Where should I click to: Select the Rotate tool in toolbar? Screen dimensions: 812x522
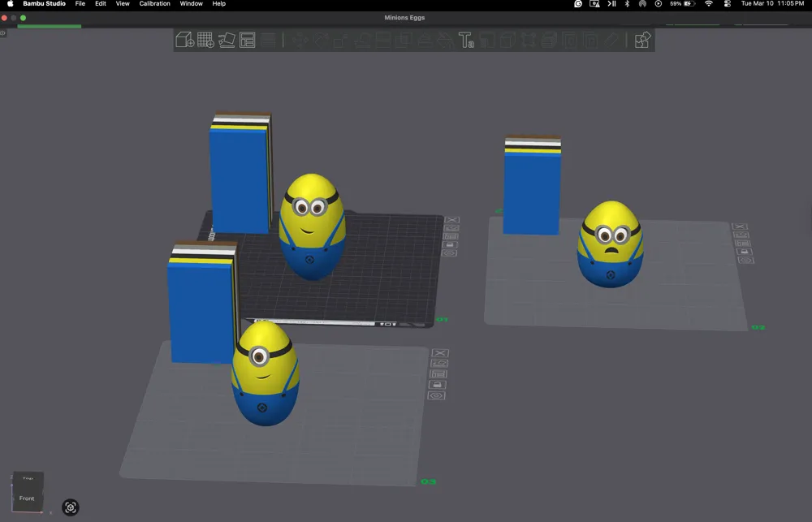pos(321,40)
